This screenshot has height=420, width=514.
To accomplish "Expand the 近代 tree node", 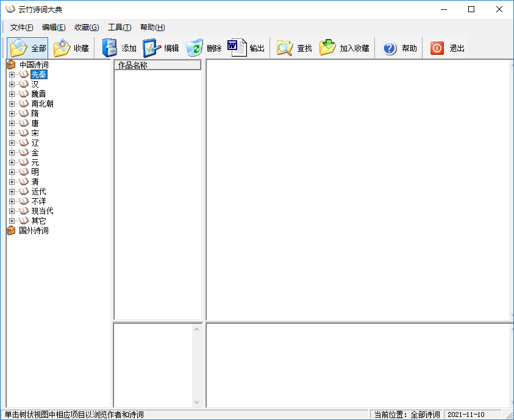I will click(12, 191).
